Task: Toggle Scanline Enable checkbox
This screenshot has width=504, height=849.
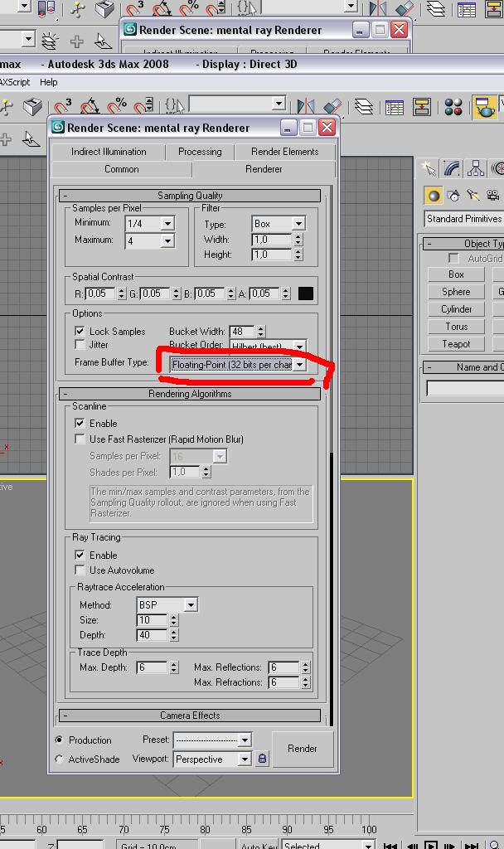Action: point(80,423)
